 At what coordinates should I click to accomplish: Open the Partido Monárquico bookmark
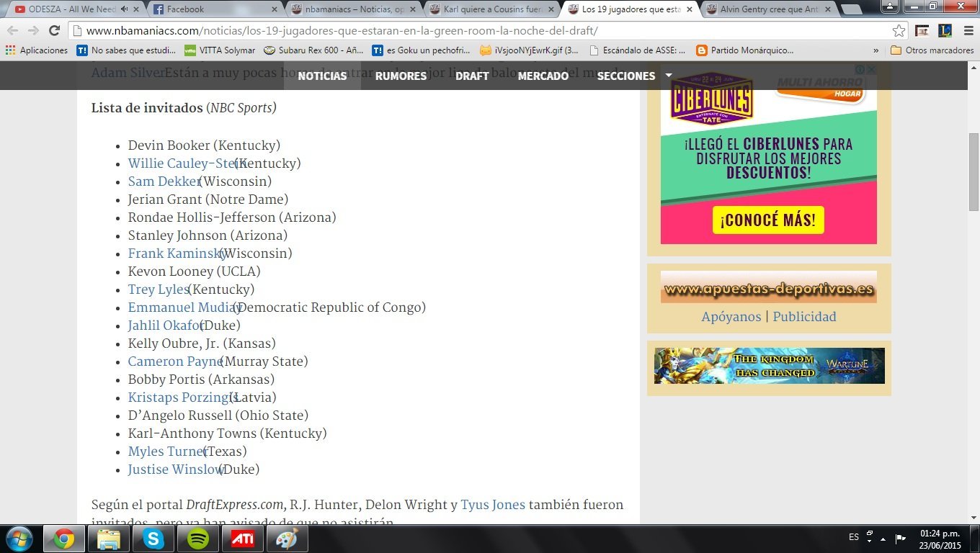point(745,50)
